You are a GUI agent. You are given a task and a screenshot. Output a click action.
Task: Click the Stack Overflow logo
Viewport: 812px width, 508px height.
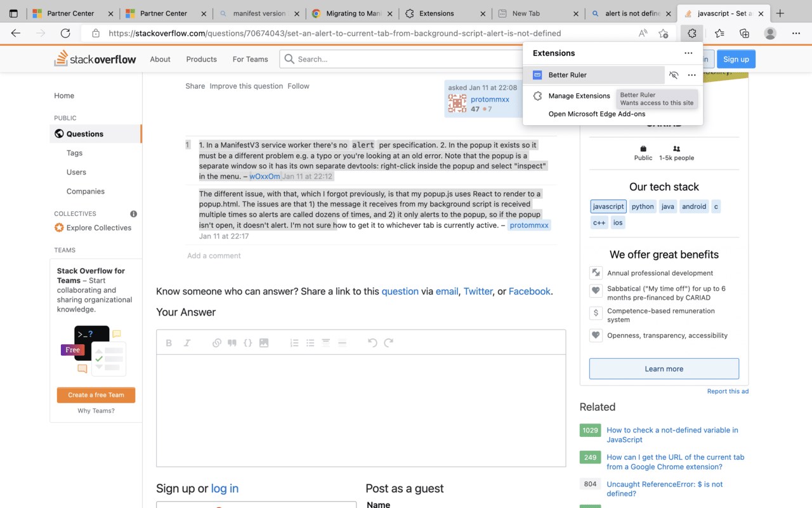pyautogui.click(x=95, y=59)
